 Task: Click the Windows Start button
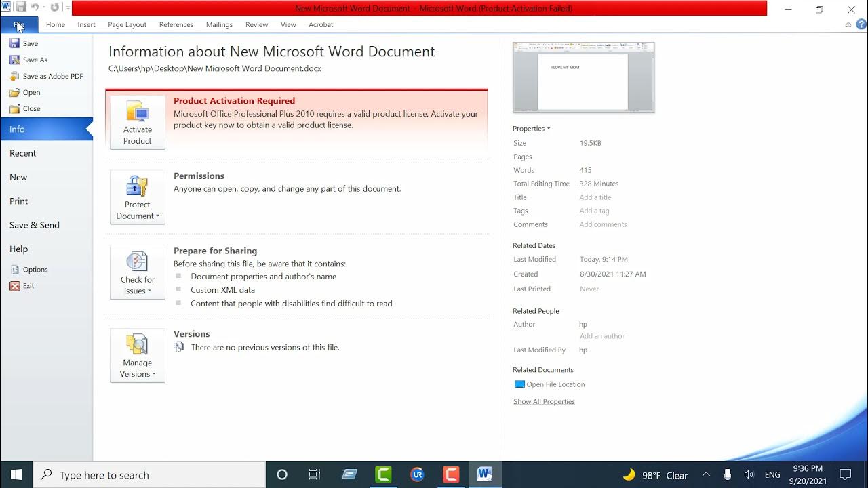coord(16,474)
